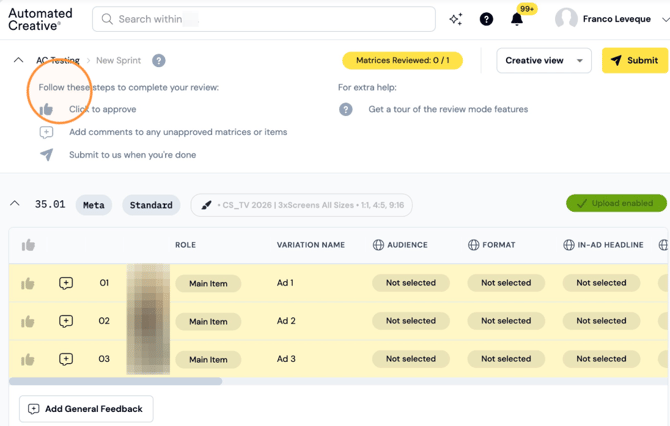This screenshot has width=670, height=426.
Task: Click Main Item role for Ad 3
Action: point(208,360)
